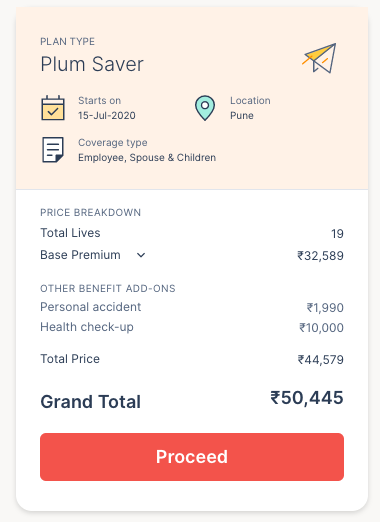Click the Base Premium label
Image resolution: width=380 pixels, height=522 pixels.
tap(80, 255)
